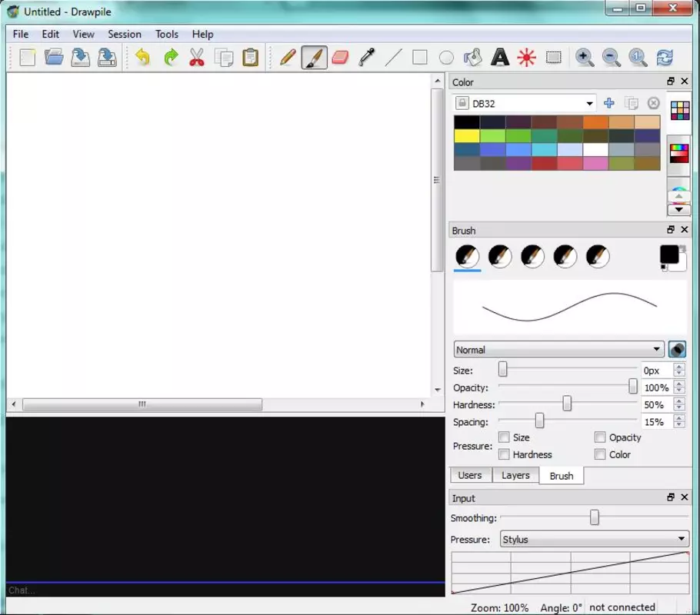Cut the selection with the scissors icon

click(197, 58)
